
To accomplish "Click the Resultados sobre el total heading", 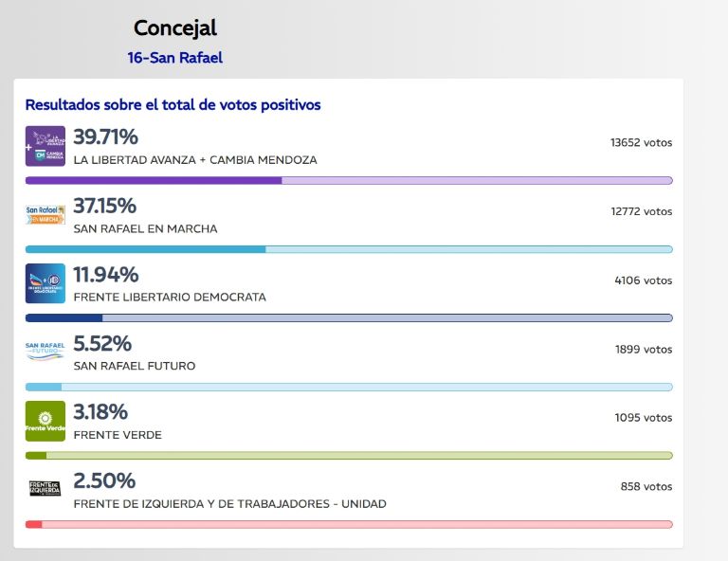I will point(173,105).
